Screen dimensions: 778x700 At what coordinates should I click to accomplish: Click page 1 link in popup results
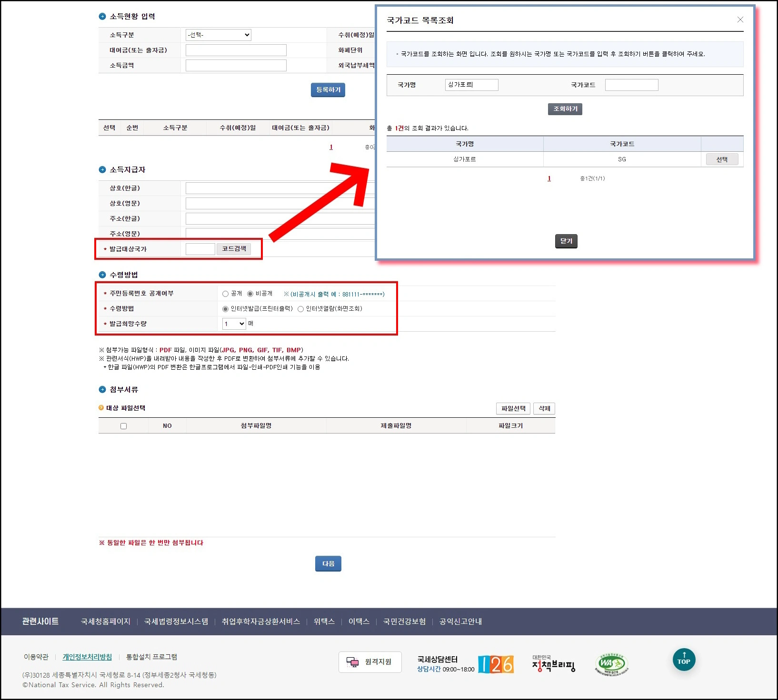pos(549,178)
